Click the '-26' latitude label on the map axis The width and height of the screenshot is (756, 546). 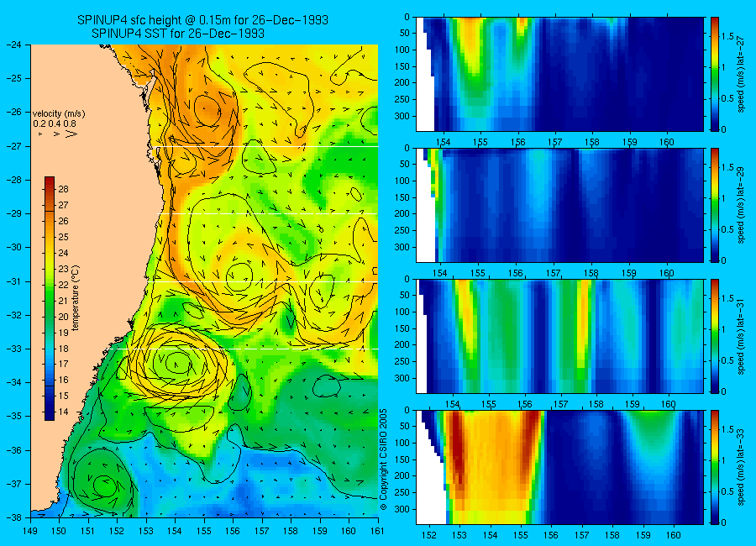(x=13, y=113)
